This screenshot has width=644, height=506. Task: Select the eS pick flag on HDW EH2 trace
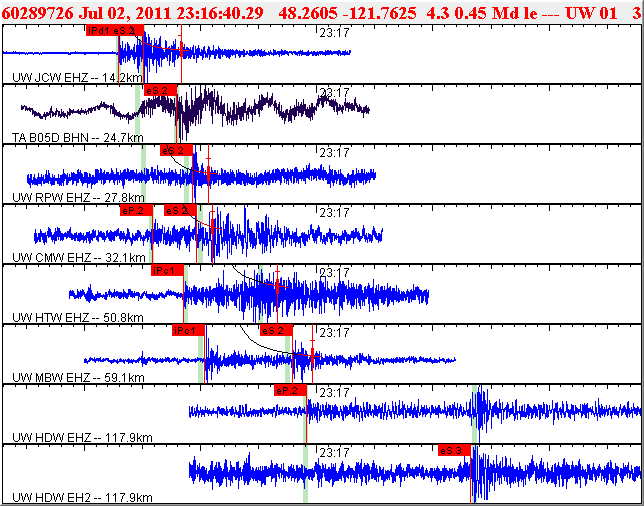tap(454, 450)
